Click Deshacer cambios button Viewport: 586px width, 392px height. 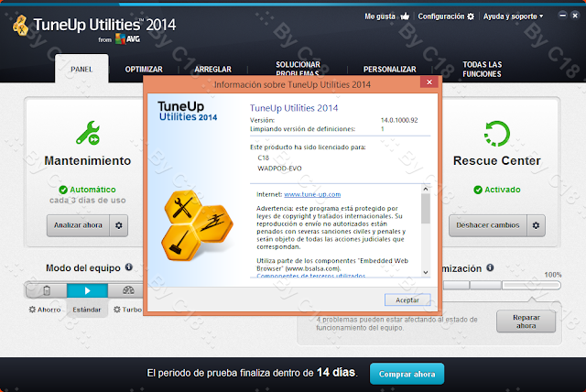pyautogui.click(x=488, y=225)
